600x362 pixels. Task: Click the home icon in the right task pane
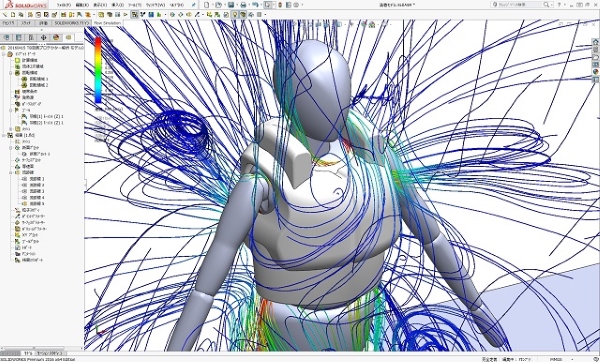click(596, 42)
